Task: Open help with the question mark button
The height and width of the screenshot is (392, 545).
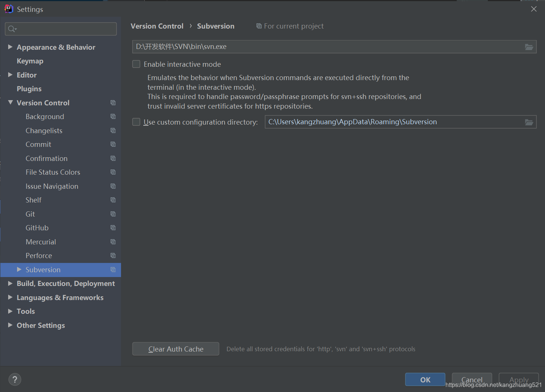Action: [15, 379]
